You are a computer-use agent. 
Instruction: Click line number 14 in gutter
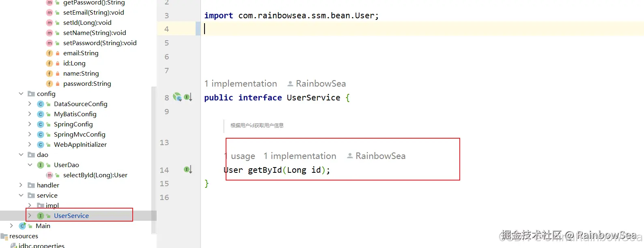[x=164, y=170]
